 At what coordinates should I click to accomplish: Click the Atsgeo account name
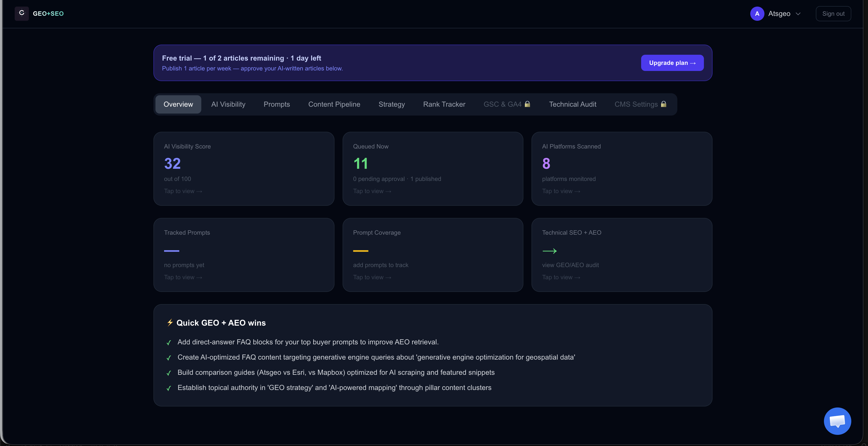click(x=779, y=14)
